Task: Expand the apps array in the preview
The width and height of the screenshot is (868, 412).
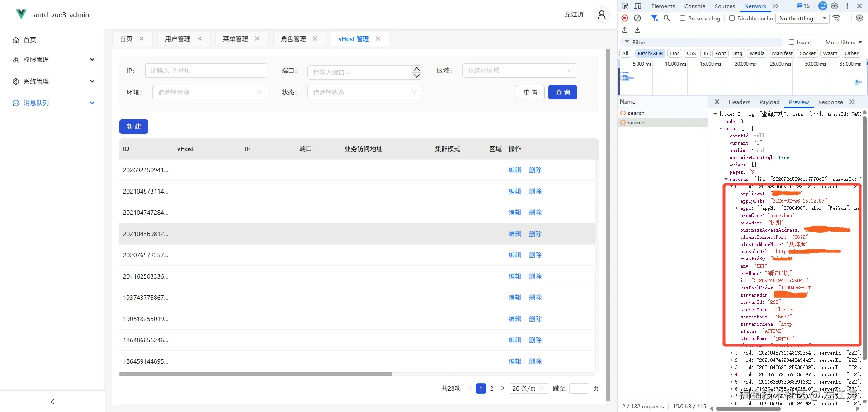Action: [x=737, y=208]
